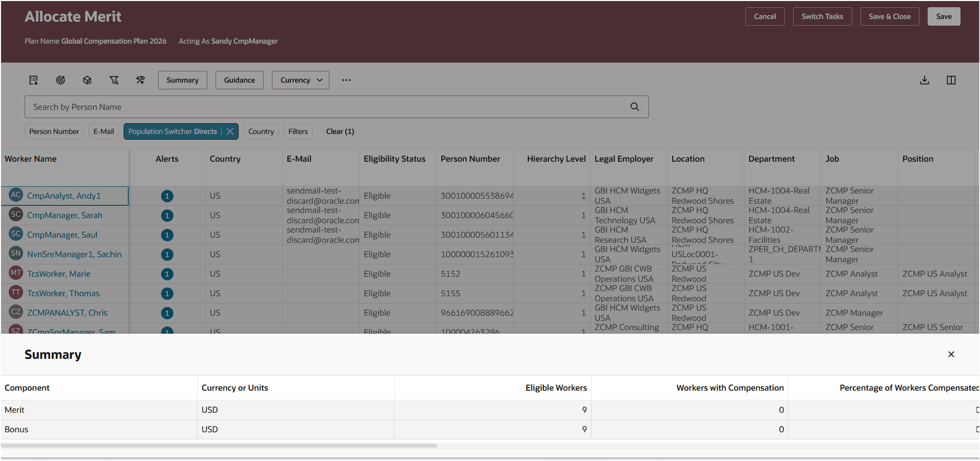Open the E-Mail filter chip

click(104, 131)
